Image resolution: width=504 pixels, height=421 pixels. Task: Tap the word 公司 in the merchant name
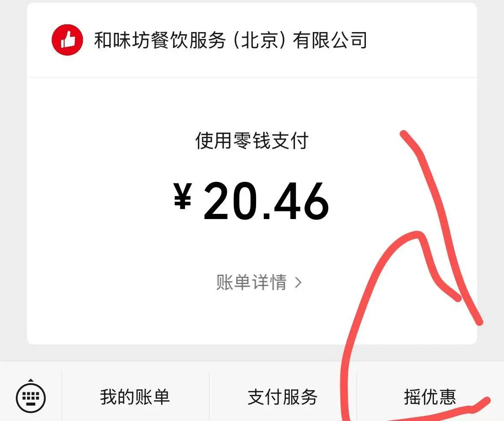tap(349, 40)
